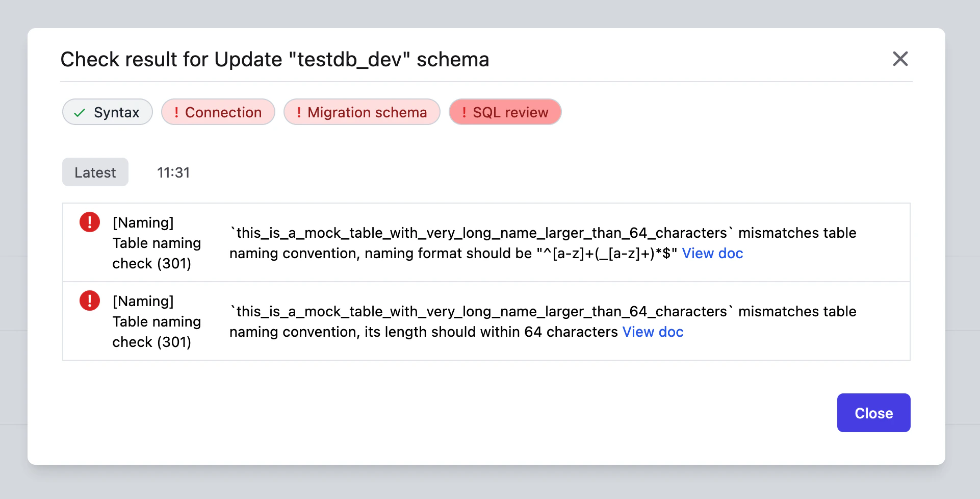This screenshot has width=980, height=499.
Task: Toggle the Connection status filter
Action: [x=218, y=112]
